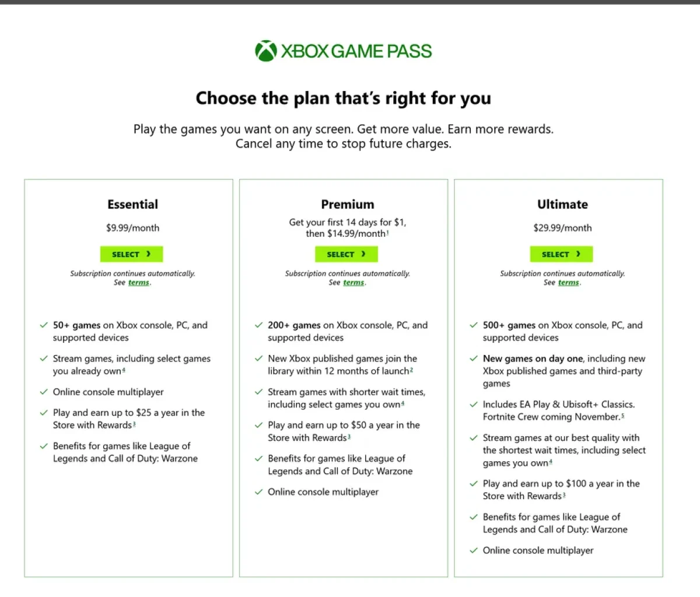This screenshot has width=700, height=597.
Task: Click the checkmark next to "Online console multiplayer" in Essential
Action: [x=44, y=392]
